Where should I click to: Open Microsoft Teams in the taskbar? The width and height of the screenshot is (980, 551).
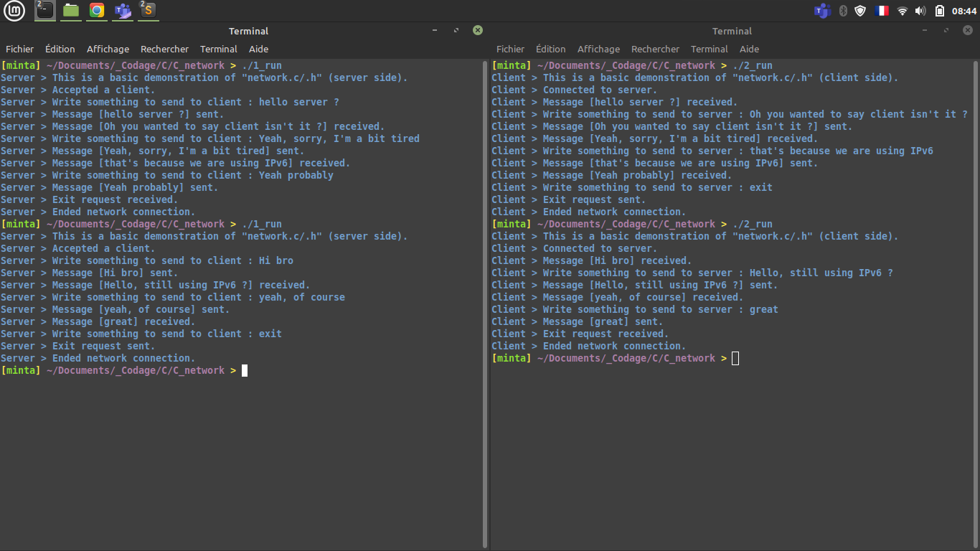(x=123, y=10)
